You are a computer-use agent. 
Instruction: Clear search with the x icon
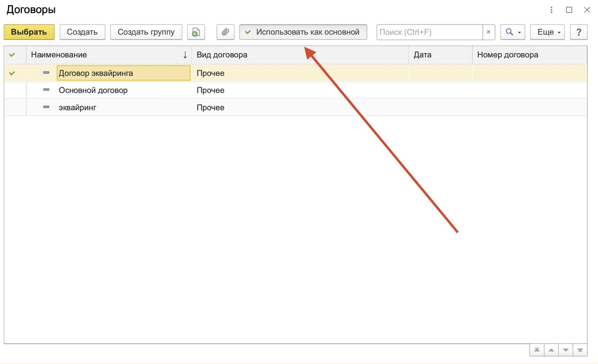click(x=488, y=32)
